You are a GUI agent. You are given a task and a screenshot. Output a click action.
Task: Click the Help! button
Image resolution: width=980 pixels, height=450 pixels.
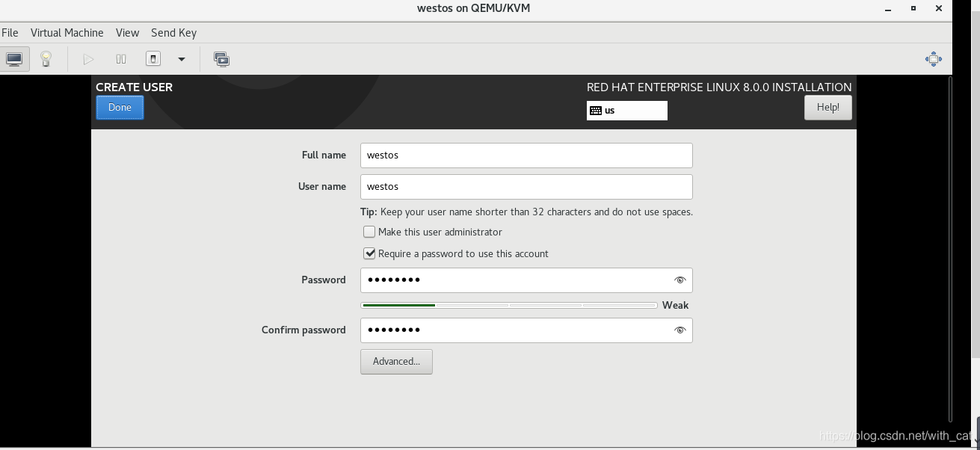tap(828, 108)
